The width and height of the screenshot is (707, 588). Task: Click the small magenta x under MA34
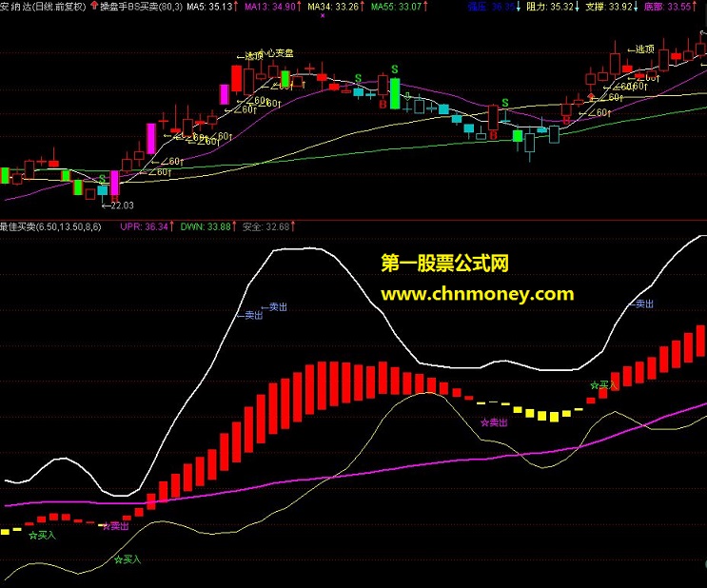[x=323, y=15]
